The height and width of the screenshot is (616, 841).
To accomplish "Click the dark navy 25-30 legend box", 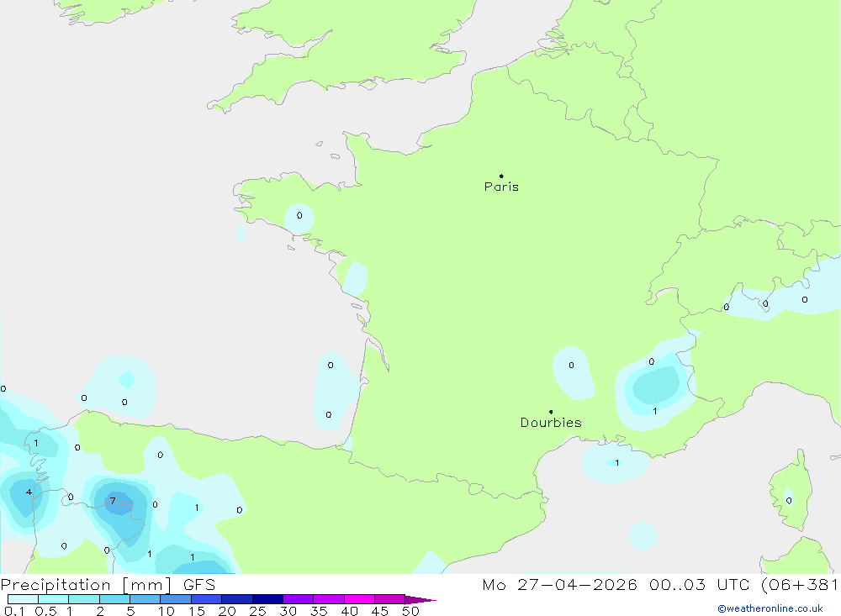I will click(267, 599).
